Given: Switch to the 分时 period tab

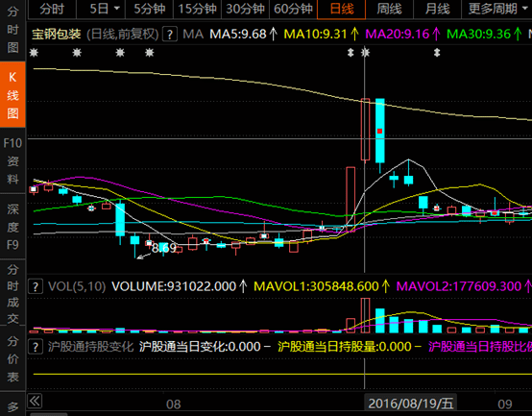Looking at the screenshot, I should point(52,9).
